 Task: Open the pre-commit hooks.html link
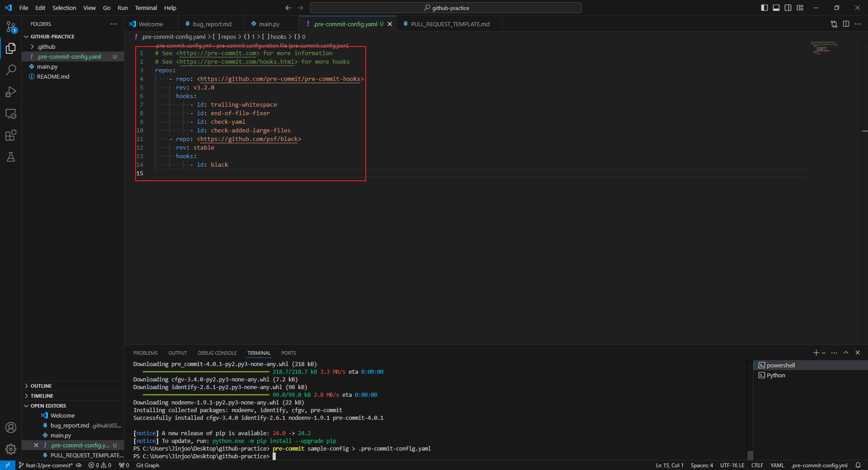[237, 62]
